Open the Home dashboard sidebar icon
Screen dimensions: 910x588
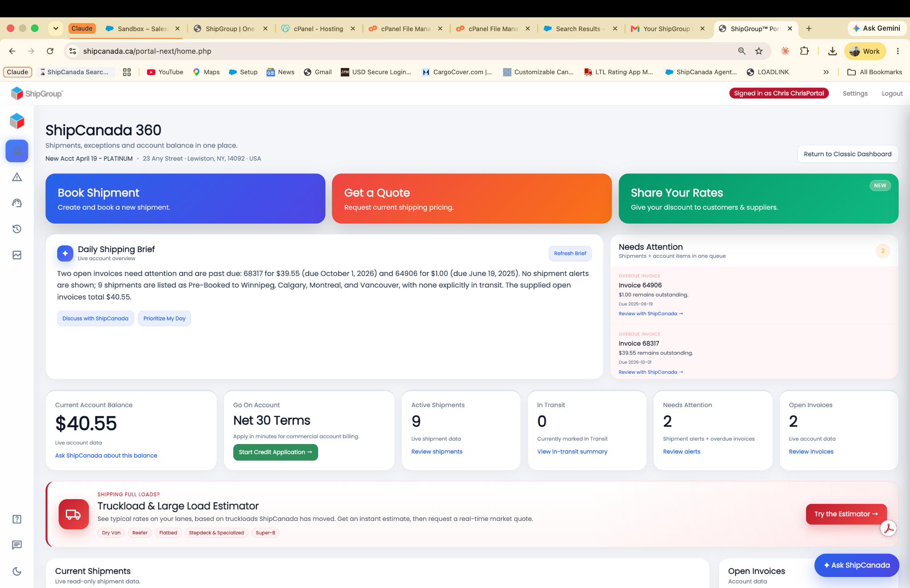click(17, 151)
